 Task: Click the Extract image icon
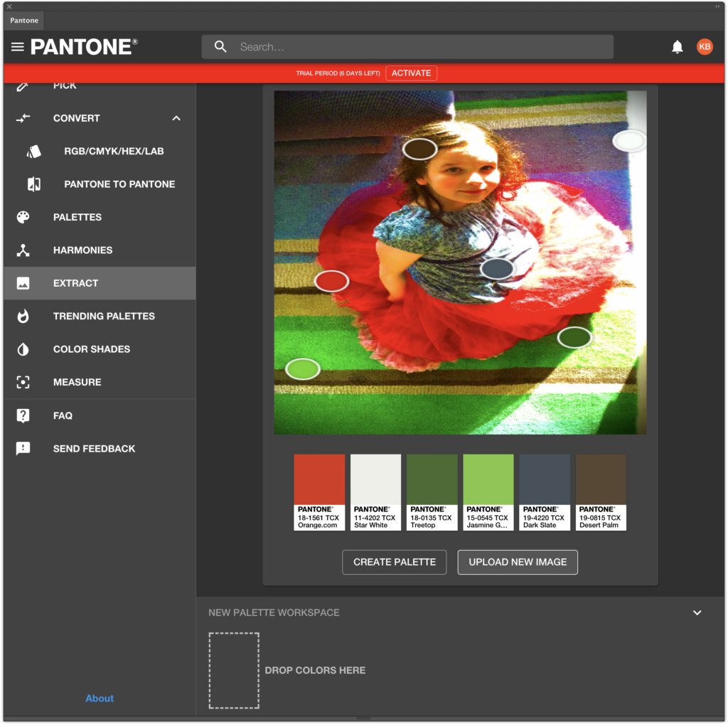coord(23,283)
